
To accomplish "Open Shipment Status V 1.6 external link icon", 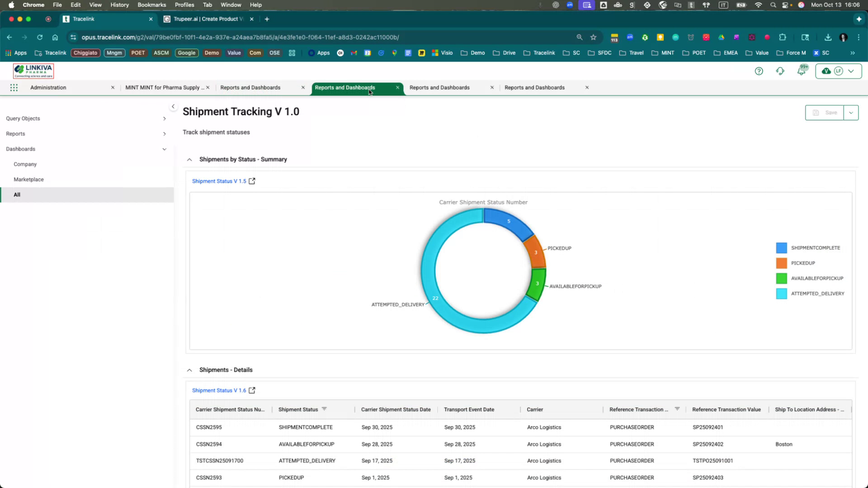I will tap(252, 390).
